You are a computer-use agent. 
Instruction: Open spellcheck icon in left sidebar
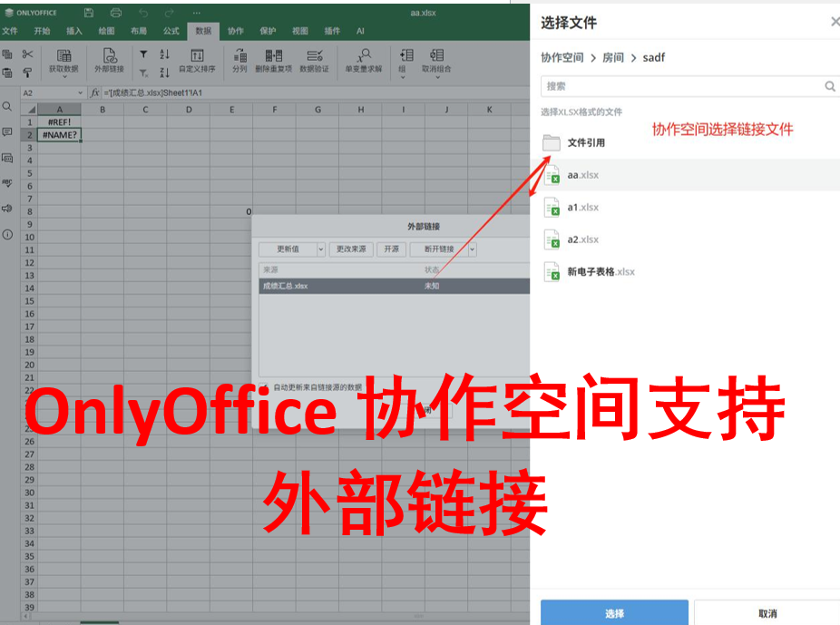pyautogui.click(x=7, y=183)
